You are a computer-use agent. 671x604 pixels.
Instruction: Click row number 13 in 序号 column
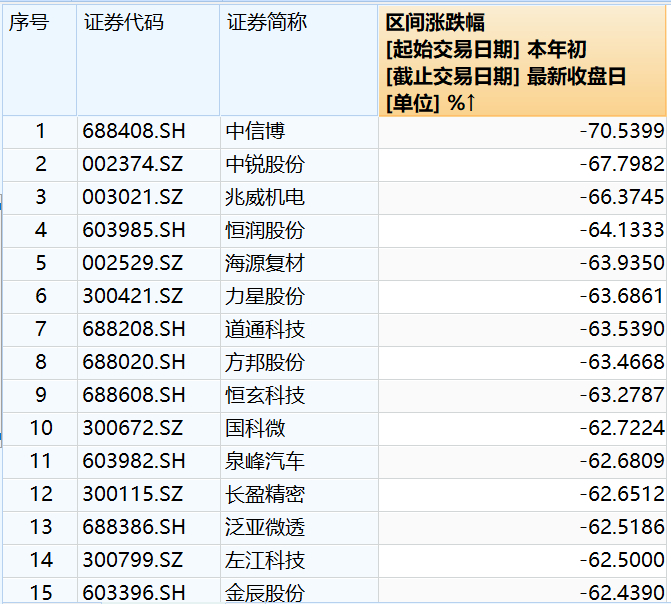pos(41,527)
